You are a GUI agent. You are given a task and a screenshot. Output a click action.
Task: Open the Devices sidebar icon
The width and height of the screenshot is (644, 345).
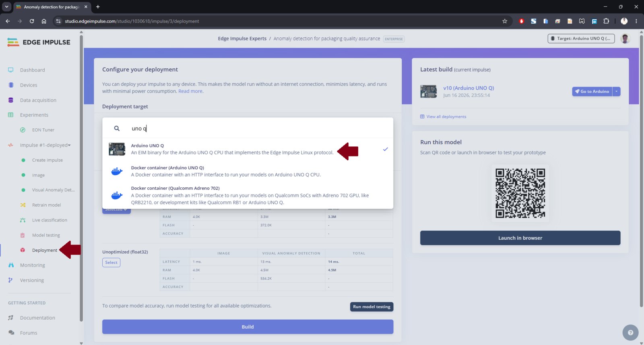(x=11, y=85)
